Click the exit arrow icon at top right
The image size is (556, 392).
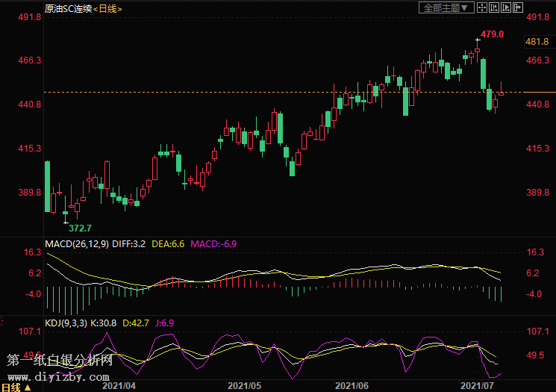pyautogui.click(x=517, y=8)
